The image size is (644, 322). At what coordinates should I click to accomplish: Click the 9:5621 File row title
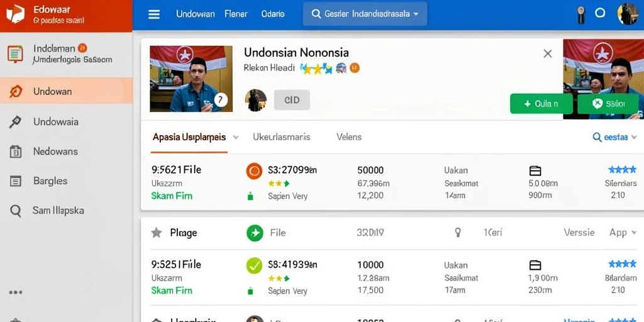pos(176,170)
